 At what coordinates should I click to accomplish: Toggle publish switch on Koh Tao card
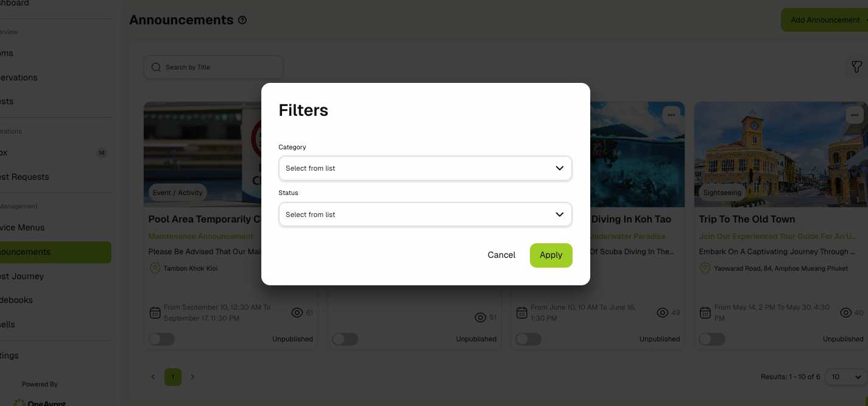pos(528,339)
